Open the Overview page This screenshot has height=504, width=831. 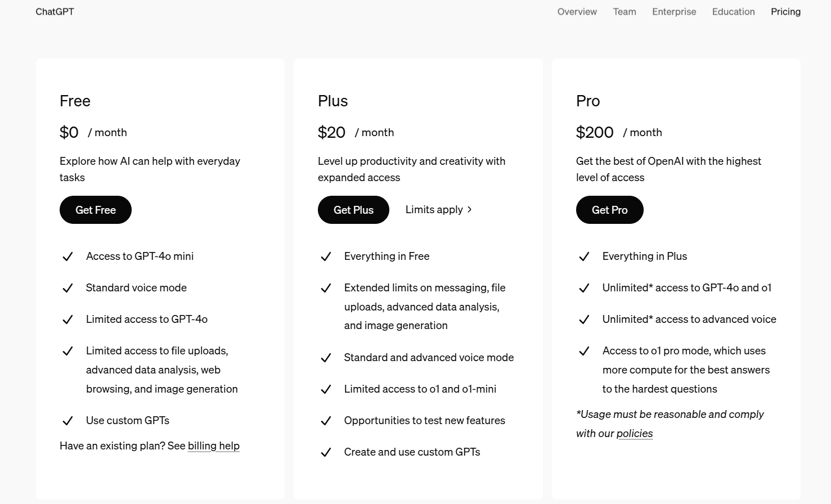coord(577,11)
